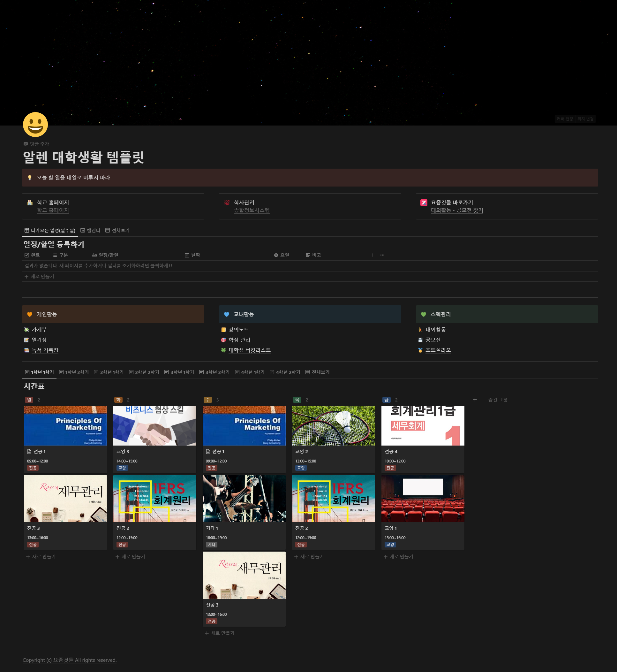Open the 종합정보시스템 link
This screenshot has height=672, width=617.
click(252, 210)
